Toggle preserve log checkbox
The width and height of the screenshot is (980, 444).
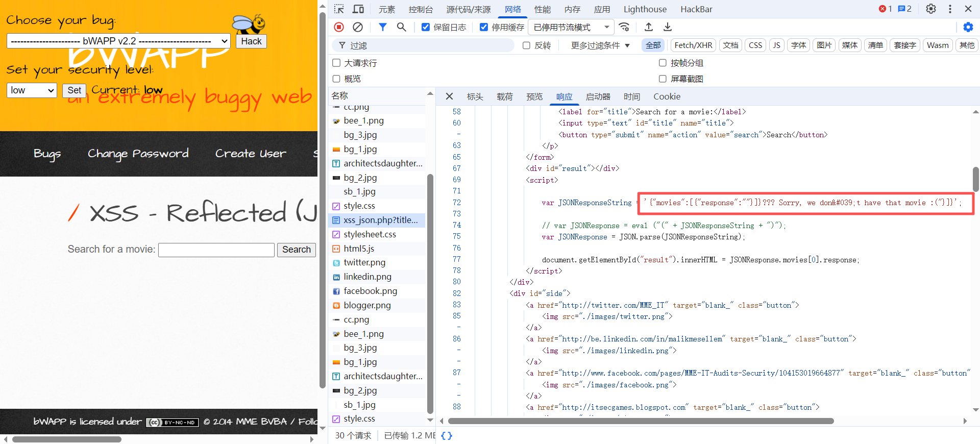425,27
